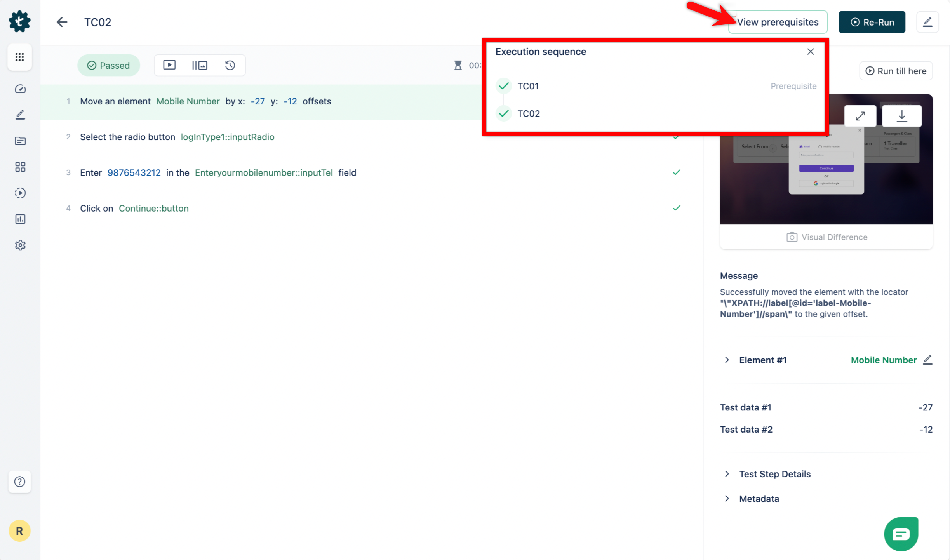Open the video playback icon in toolbar
The image size is (950, 560).
(x=169, y=65)
